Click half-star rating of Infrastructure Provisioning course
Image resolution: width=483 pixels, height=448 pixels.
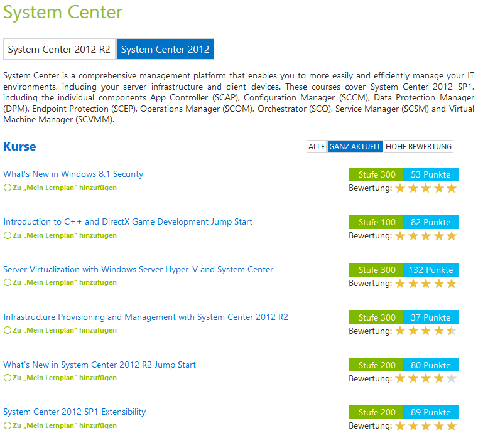pyautogui.click(x=426, y=331)
